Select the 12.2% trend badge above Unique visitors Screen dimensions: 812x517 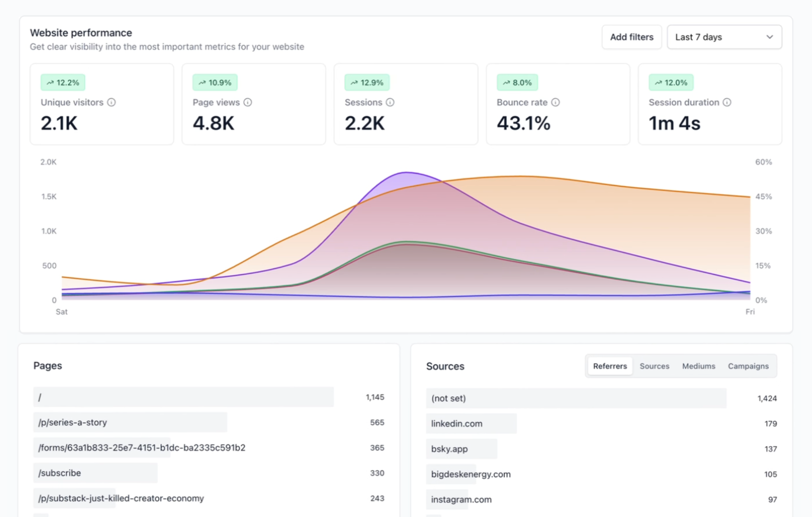click(x=63, y=82)
